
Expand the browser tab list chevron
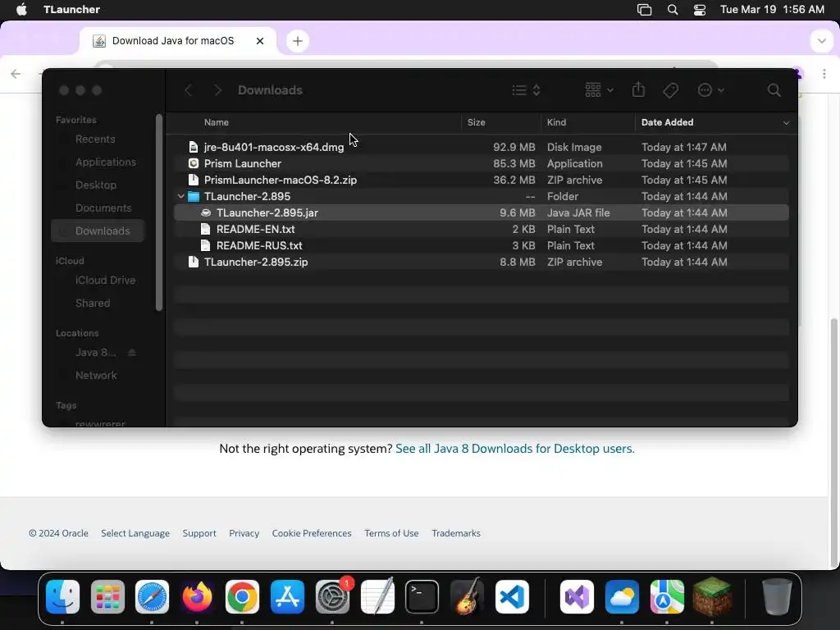821,41
